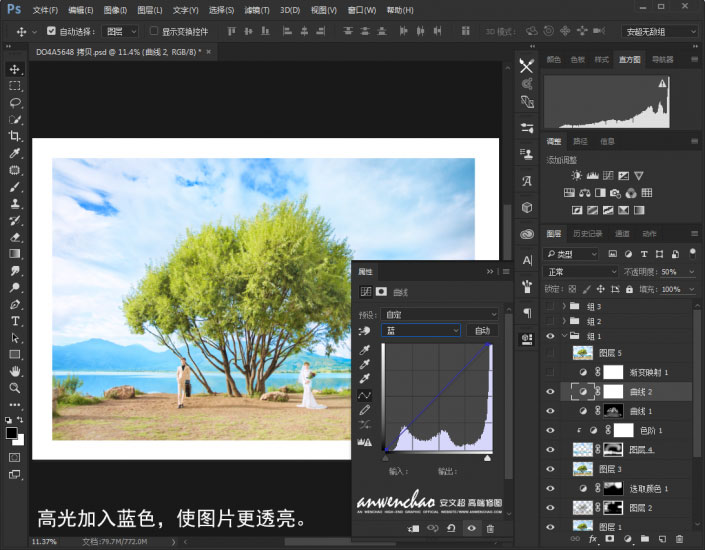
Task: Add a Levels adjustment from panel
Action: (593, 175)
